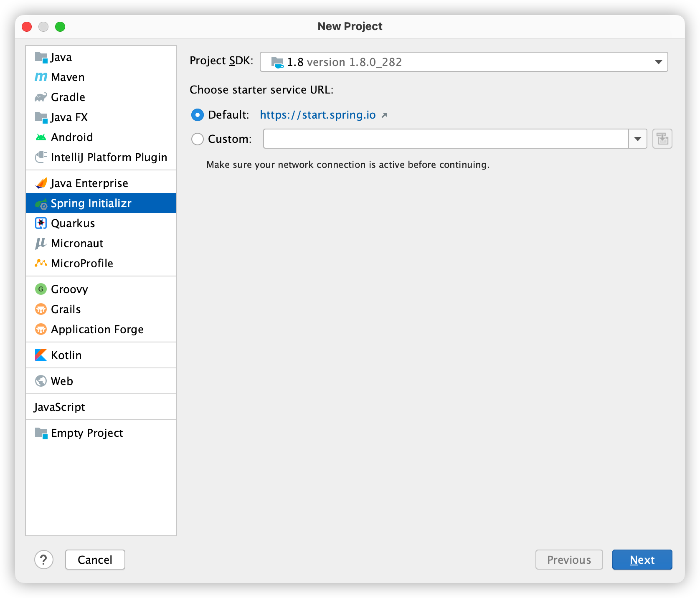The width and height of the screenshot is (700, 598).
Task: Click the Kotlin logo icon
Action: (41, 355)
